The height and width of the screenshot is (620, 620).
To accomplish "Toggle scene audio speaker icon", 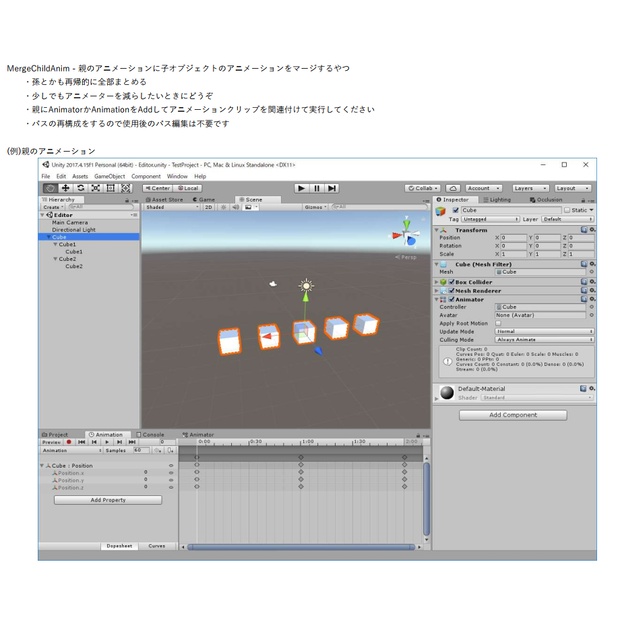I will tap(235, 207).
